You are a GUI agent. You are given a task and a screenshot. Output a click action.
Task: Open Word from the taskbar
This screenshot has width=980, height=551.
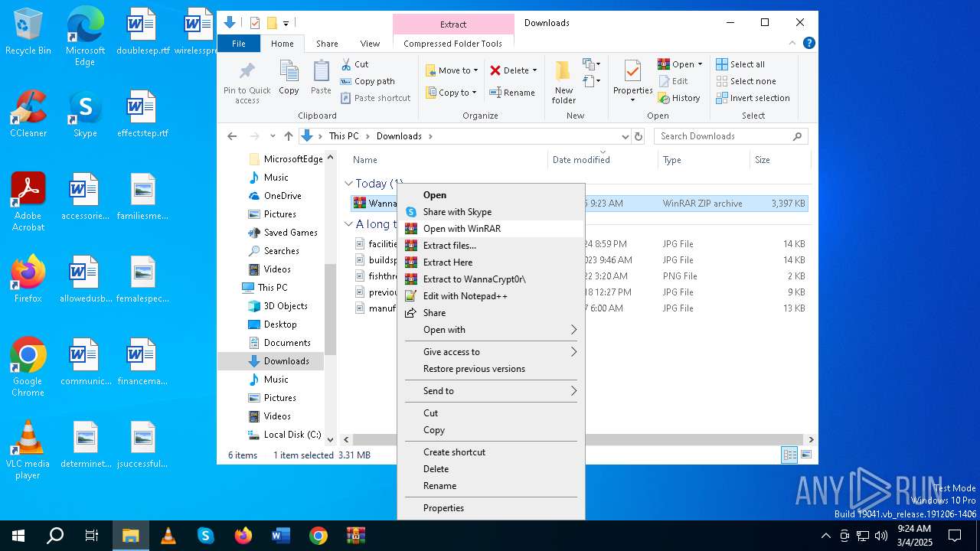tap(280, 536)
